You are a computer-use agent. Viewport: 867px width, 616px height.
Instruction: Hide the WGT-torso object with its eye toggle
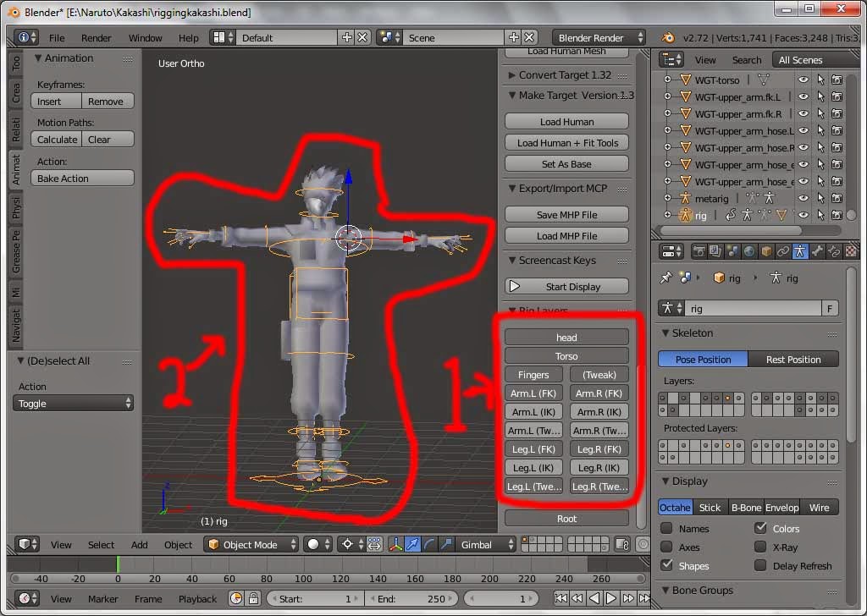[x=803, y=80]
